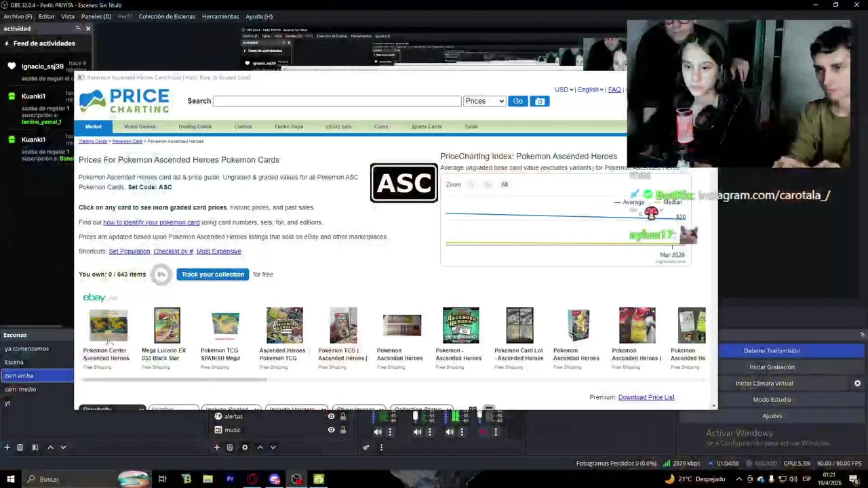Click the system tray volume icon
Viewport: 868px width, 488px height.
tap(793, 479)
